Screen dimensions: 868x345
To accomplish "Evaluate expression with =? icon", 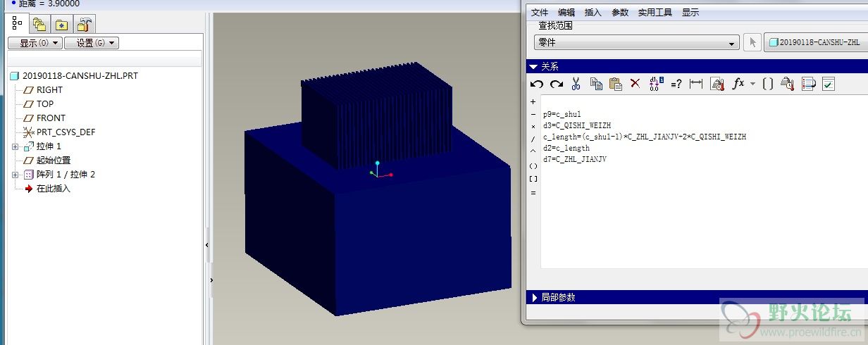I will tap(676, 84).
